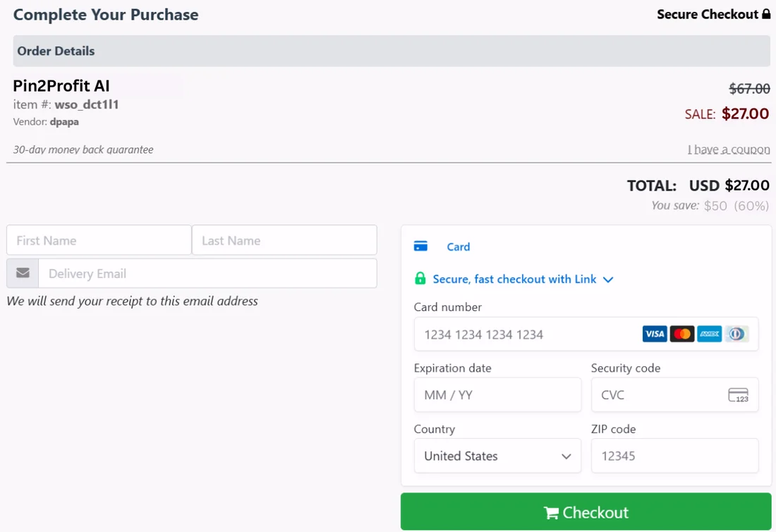Click the green padlock icon by Link
This screenshot has height=532, width=776.
(x=420, y=279)
